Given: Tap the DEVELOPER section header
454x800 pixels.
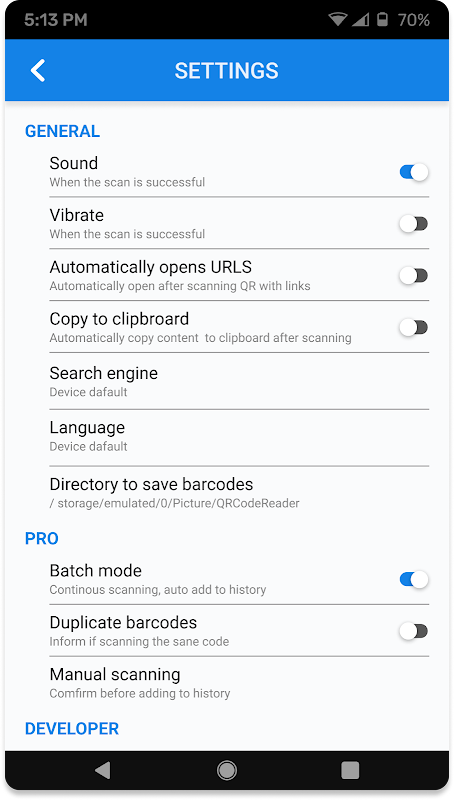Looking at the screenshot, I should point(72,728).
